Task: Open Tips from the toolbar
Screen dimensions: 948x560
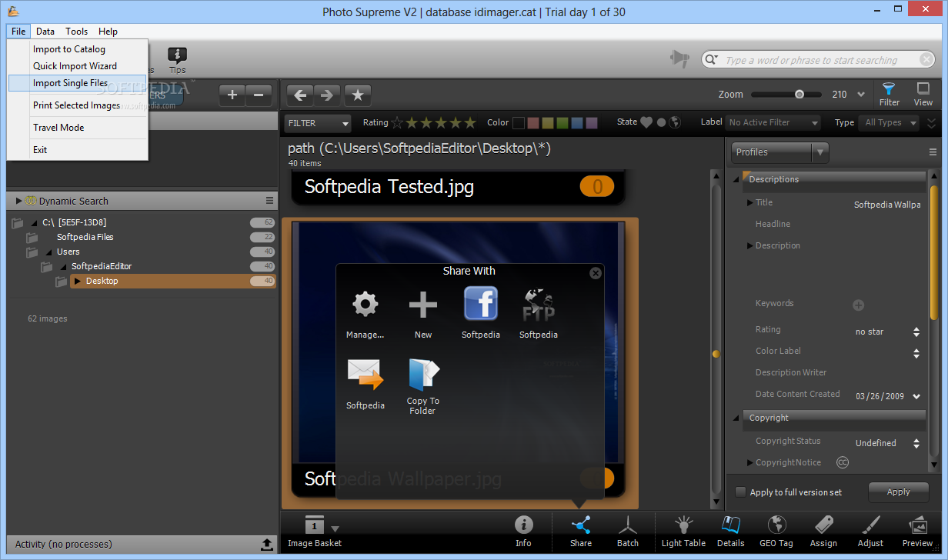Action: coord(178,60)
